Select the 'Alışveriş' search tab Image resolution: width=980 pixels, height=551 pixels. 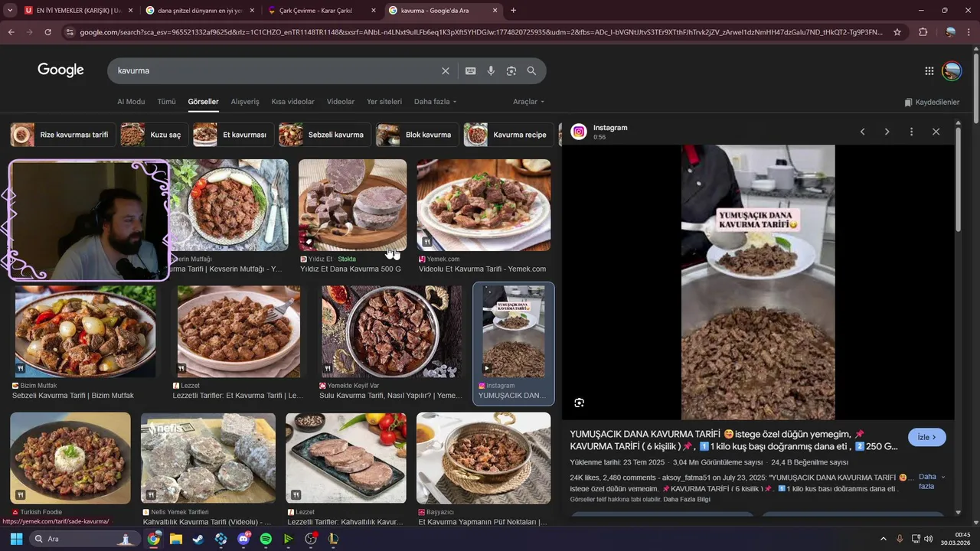pyautogui.click(x=245, y=102)
